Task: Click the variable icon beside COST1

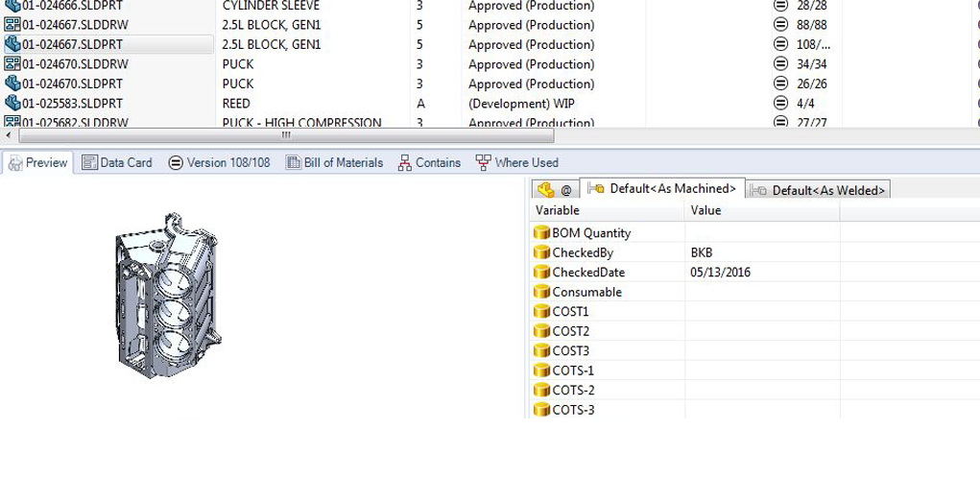Action: click(541, 311)
